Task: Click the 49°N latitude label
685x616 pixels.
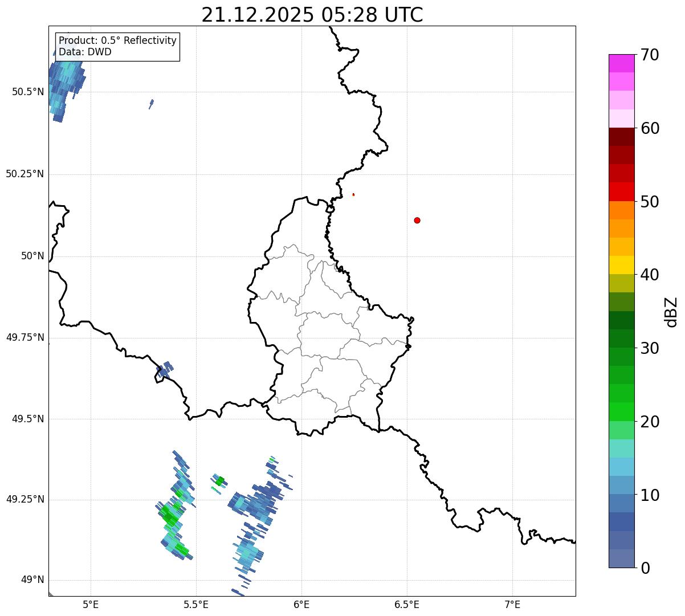Action: point(32,580)
